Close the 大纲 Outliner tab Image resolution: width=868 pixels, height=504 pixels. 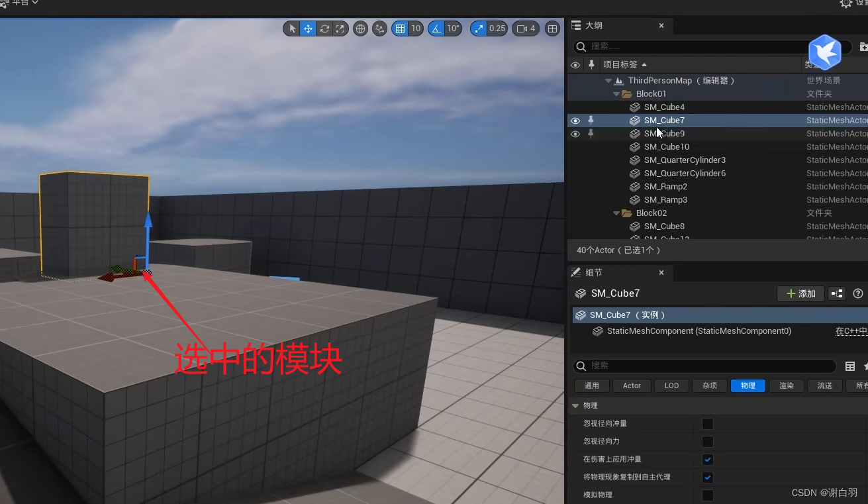(661, 25)
